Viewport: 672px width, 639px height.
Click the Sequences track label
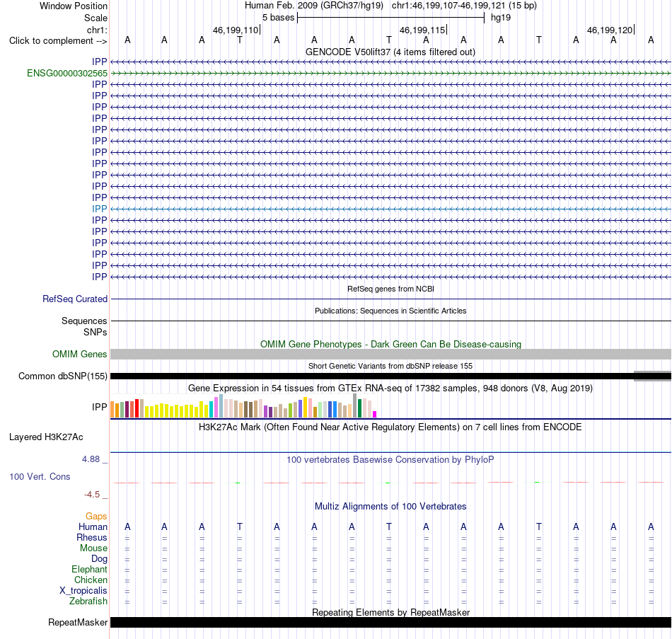pyautogui.click(x=84, y=321)
